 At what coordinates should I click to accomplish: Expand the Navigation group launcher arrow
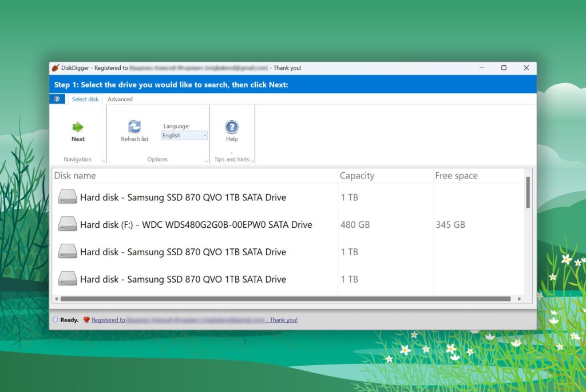(104, 161)
